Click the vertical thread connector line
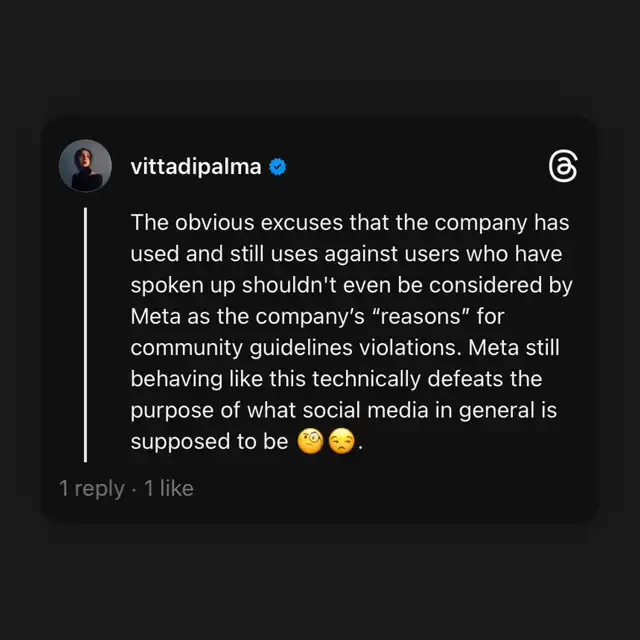This screenshot has height=640, width=640. click(85, 335)
